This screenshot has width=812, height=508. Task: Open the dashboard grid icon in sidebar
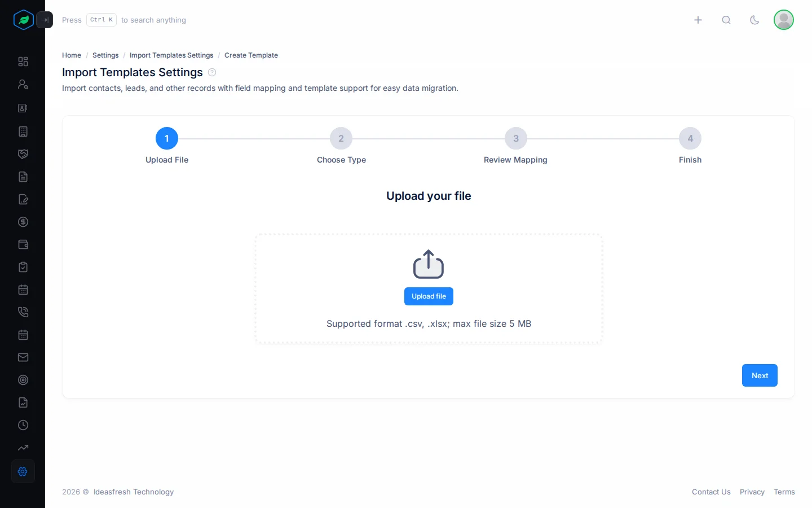click(x=23, y=62)
